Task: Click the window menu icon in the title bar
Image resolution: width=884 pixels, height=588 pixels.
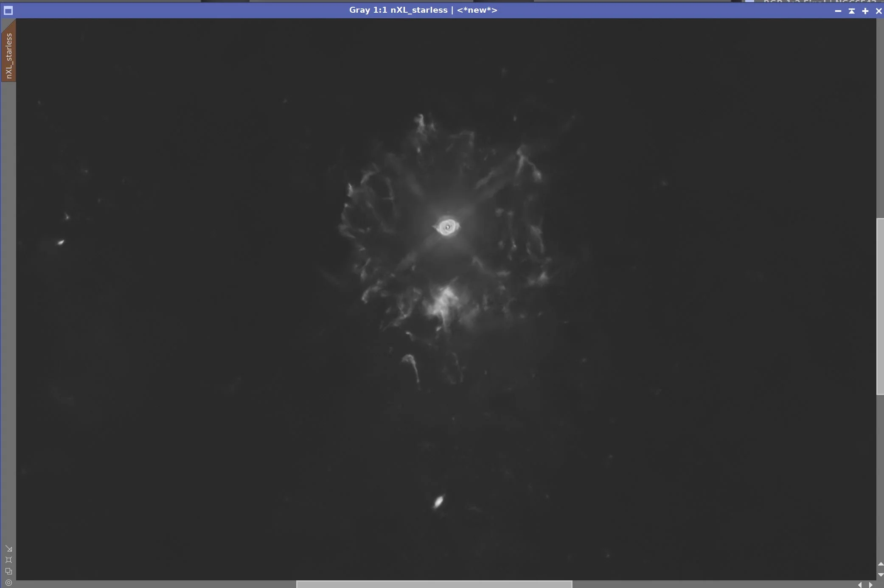Action: tap(8, 11)
